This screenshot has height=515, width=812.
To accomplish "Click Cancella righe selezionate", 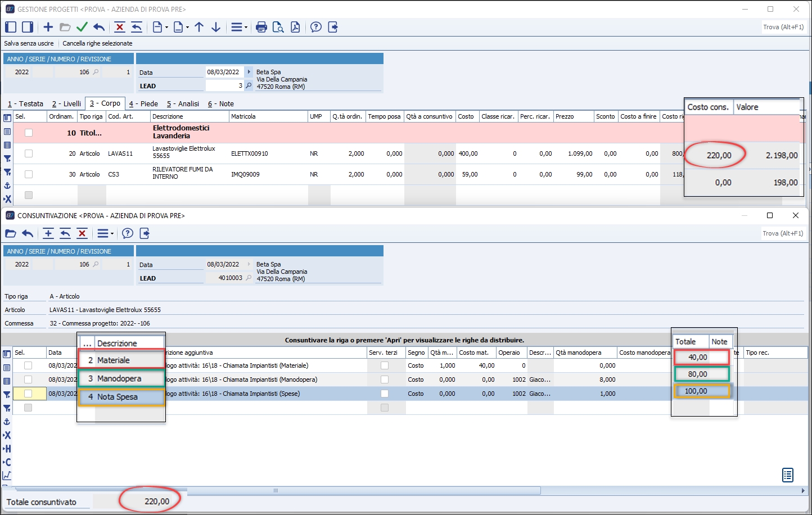I will [x=97, y=43].
